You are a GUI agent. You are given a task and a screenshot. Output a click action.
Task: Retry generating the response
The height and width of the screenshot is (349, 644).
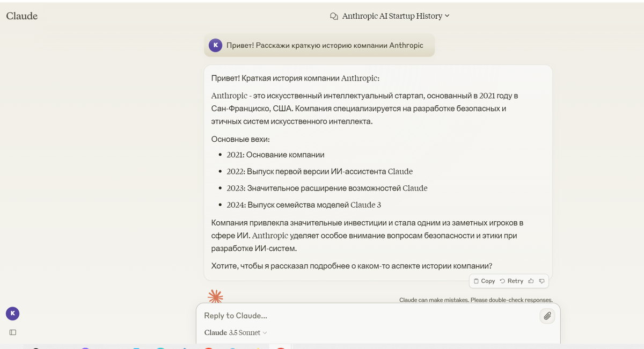point(511,281)
